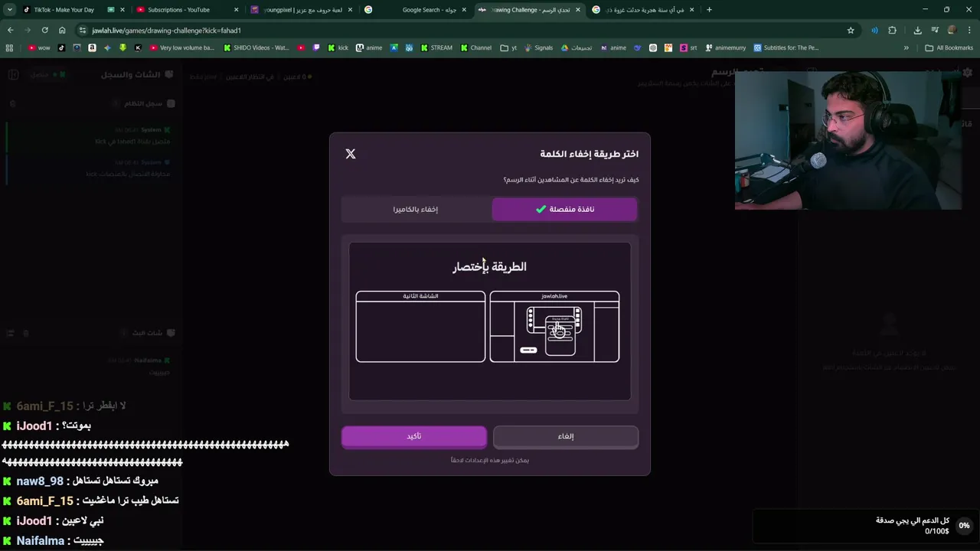This screenshot has width=980, height=551.
Task: Open the apps grid in bookmarks bar
Action: [x=9, y=47]
